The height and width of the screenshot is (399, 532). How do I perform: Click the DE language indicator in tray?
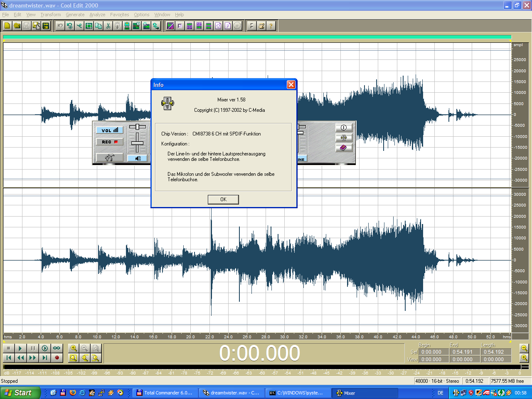click(441, 393)
